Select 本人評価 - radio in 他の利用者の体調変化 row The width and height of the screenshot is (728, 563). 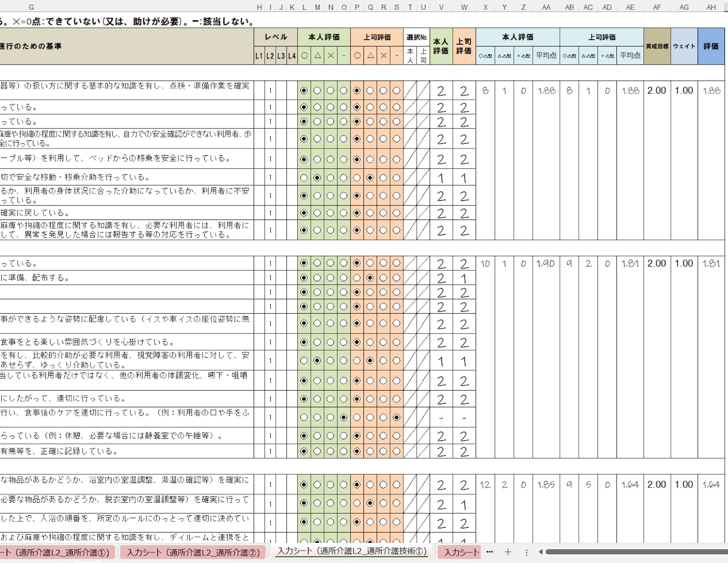click(x=344, y=381)
